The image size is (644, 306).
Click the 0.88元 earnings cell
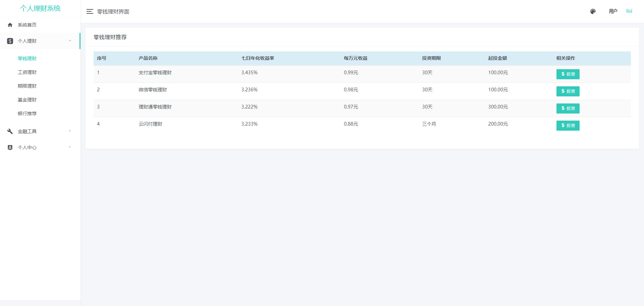click(351, 124)
